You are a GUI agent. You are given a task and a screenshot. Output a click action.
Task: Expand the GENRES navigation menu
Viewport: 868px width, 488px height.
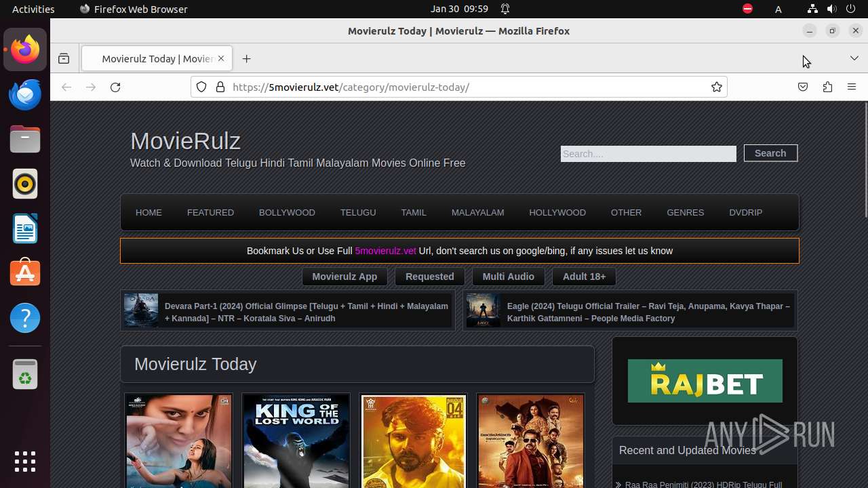coord(686,213)
